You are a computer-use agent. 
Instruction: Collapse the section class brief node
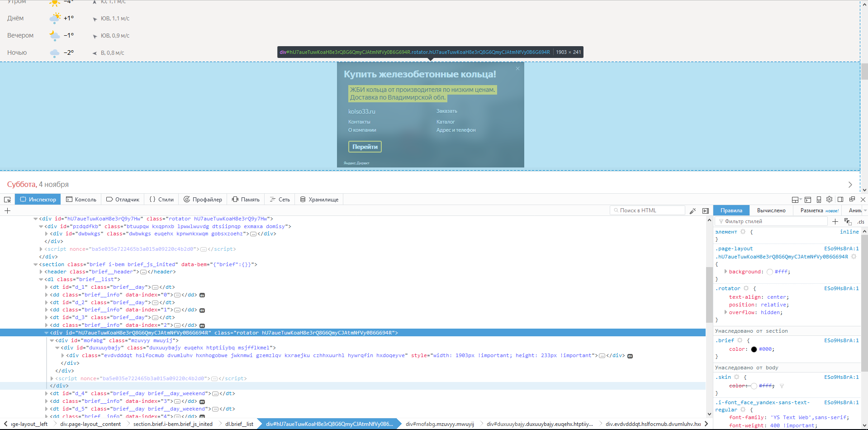tap(35, 264)
